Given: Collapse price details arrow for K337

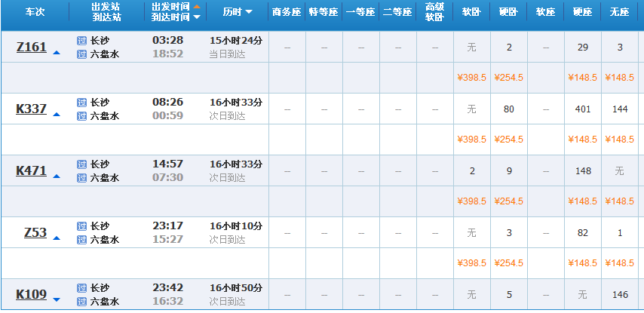Looking at the screenshot, I should (x=57, y=114).
